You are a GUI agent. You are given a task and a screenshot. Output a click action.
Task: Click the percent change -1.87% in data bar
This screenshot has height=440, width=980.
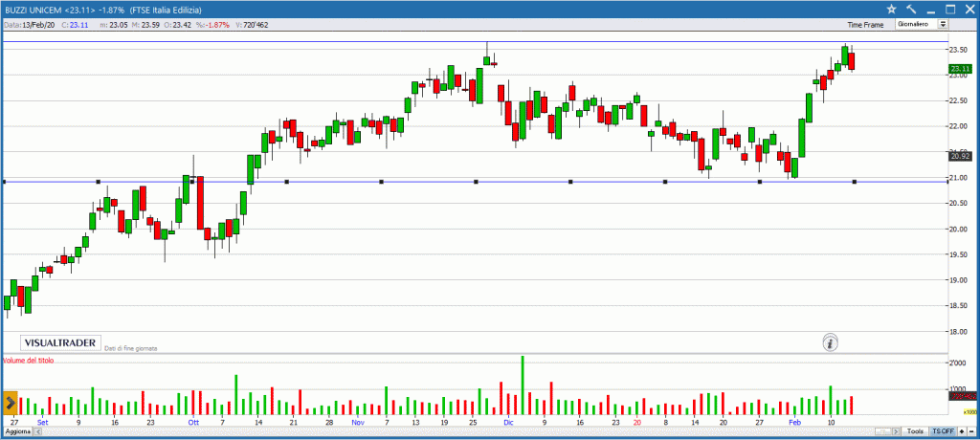click(x=212, y=24)
